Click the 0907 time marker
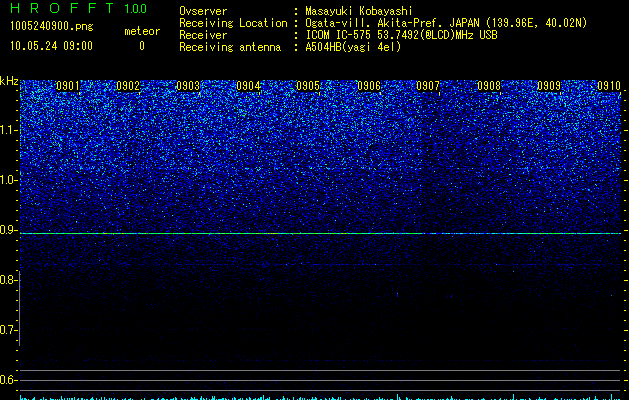The width and height of the screenshot is (629, 400). click(x=428, y=86)
